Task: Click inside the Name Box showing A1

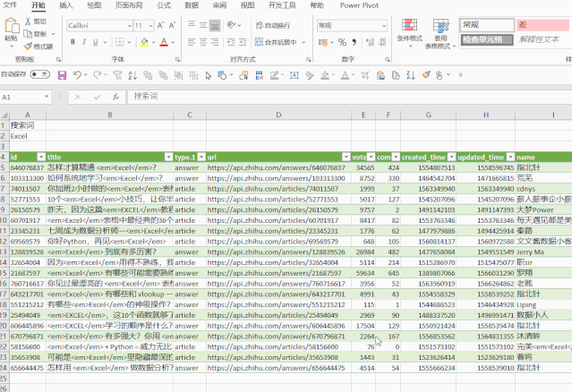Action: 22,97
